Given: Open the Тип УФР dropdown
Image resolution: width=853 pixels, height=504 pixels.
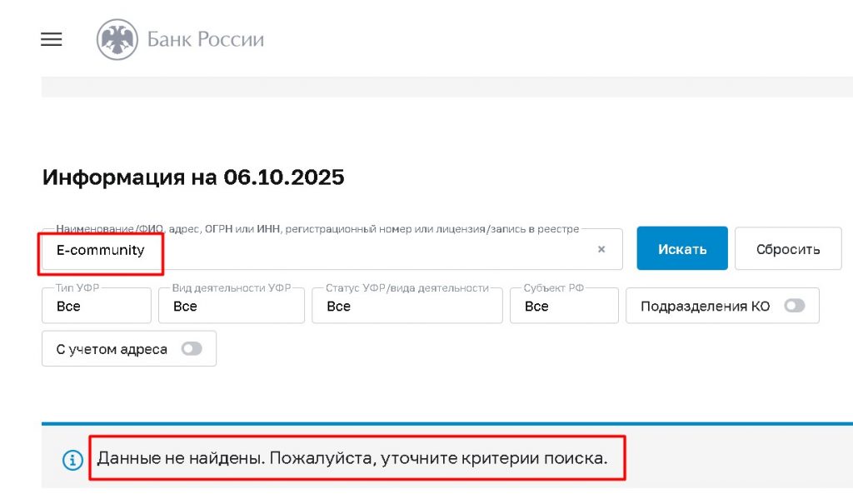Looking at the screenshot, I should click(x=97, y=306).
